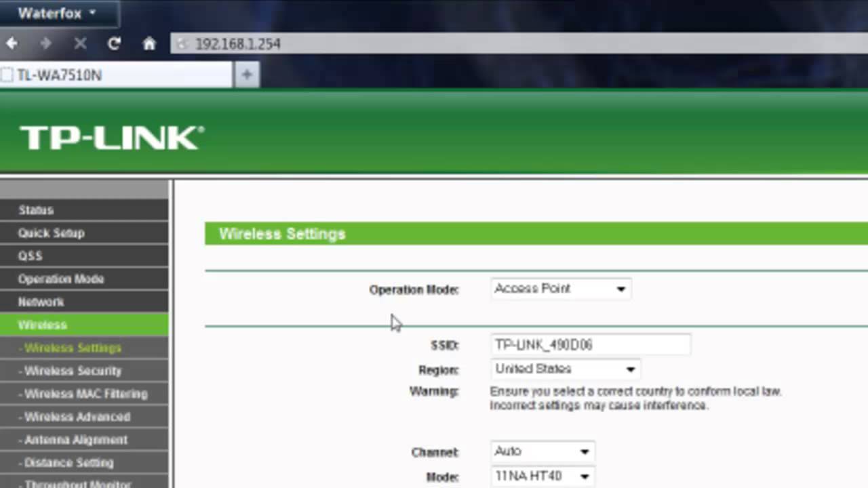Expand the Channel Auto dropdown
The image size is (868, 488).
click(542, 451)
